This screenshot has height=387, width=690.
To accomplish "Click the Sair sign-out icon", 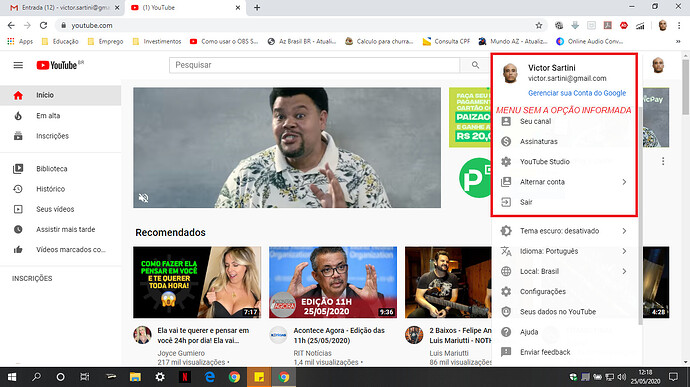I will (506, 202).
